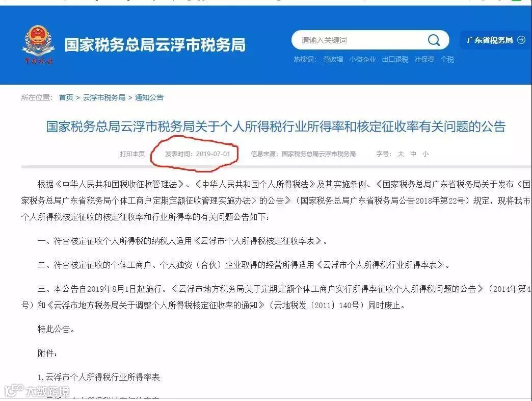Select hot search term 出口退税

395,59
